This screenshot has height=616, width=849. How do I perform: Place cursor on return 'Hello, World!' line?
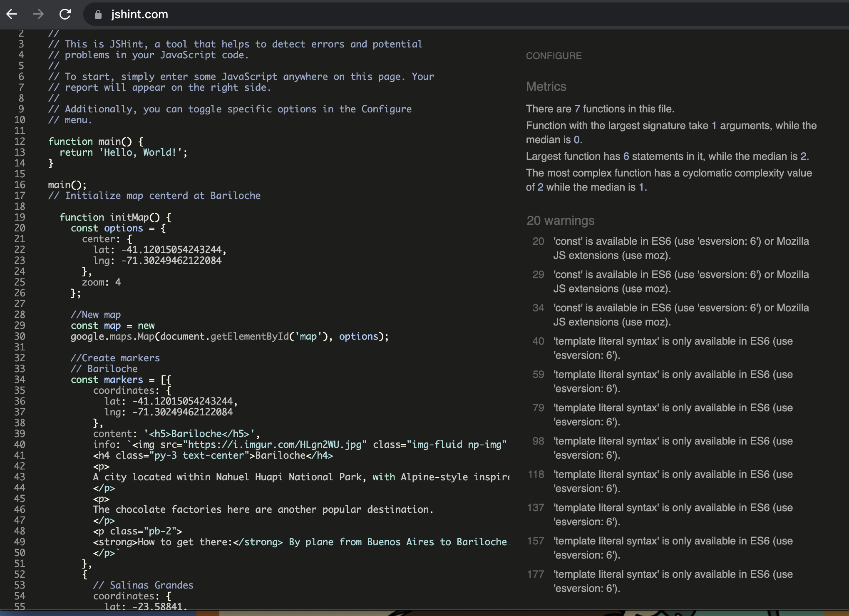124,152
